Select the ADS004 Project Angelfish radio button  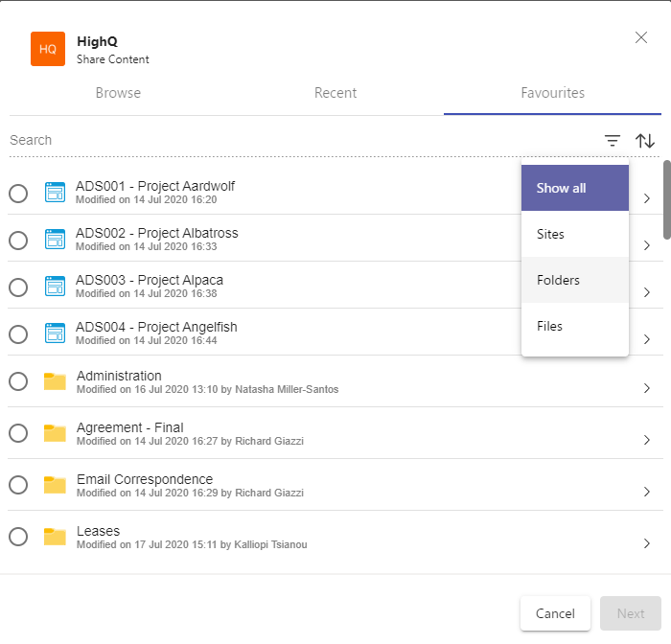pyautogui.click(x=18, y=334)
